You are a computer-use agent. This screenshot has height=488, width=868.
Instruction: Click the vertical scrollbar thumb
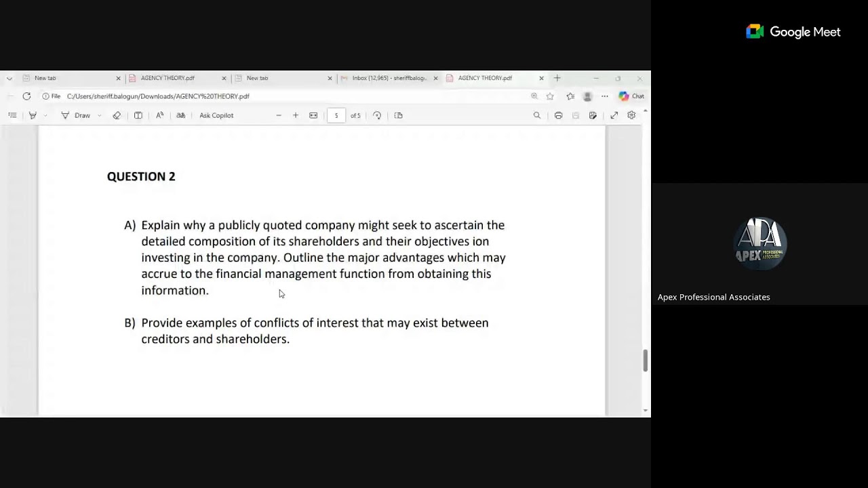(x=646, y=361)
